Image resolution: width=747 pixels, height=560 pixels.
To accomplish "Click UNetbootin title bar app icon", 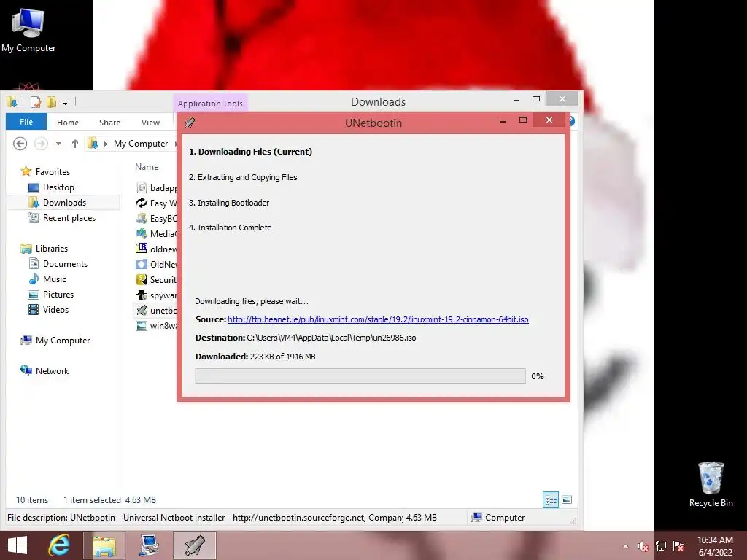I will coord(190,122).
